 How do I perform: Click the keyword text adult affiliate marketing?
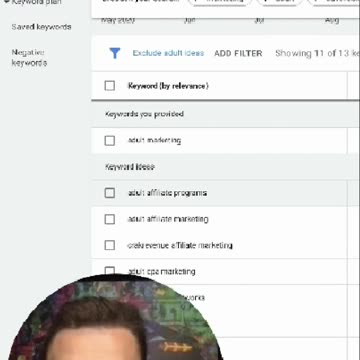coord(168,219)
